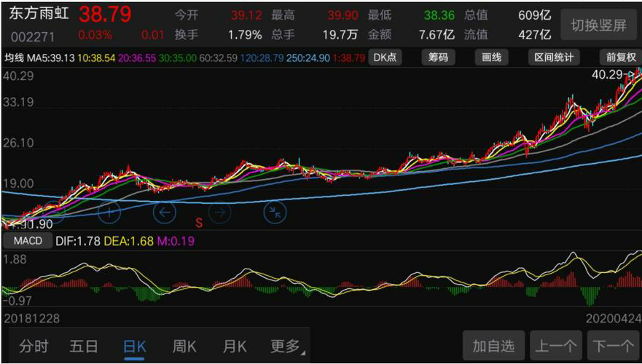The width and height of the screenshot is (642, 364).
Task: Click the 金额 value 7.67亿
Action: pos(437,35)
